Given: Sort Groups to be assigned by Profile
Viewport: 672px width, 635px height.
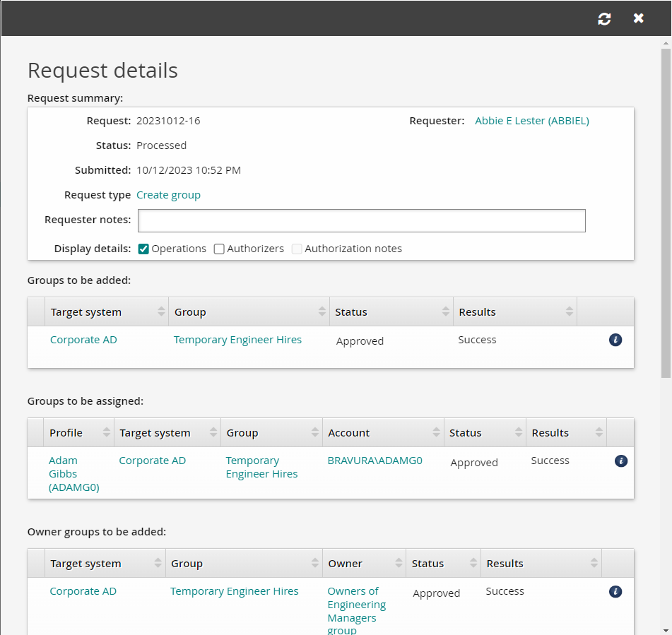Looking at the screenshot, I should (x=66, y=433).
